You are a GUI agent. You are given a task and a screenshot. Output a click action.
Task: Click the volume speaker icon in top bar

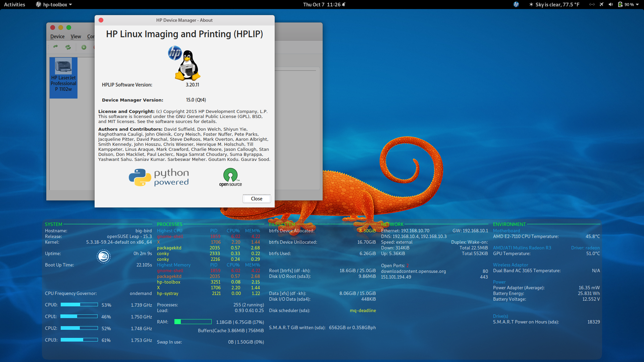[611, 4]
